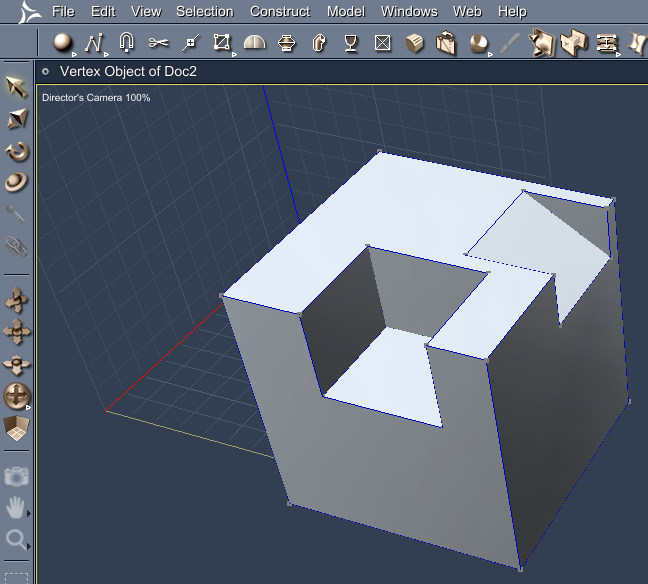Screen dimensions: 648x584
Task: Toggle the working box plane icon
Action: (x=17, y=429)
